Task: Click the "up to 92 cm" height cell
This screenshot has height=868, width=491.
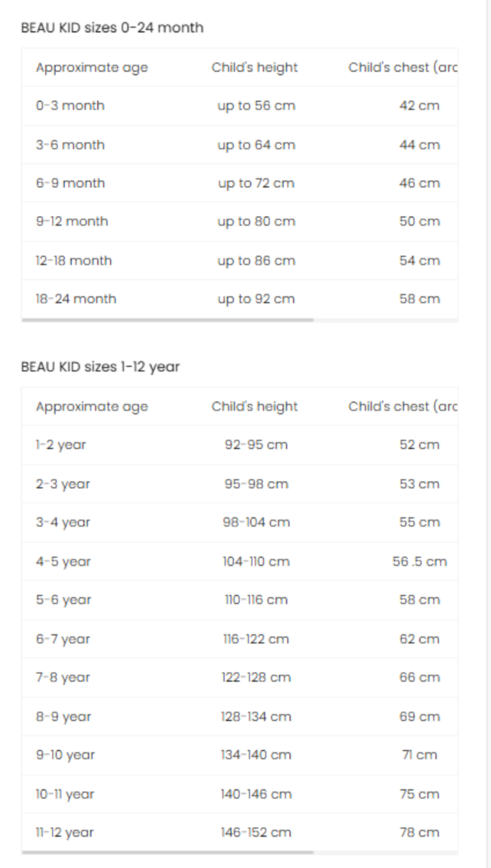Action: (256, 299)
